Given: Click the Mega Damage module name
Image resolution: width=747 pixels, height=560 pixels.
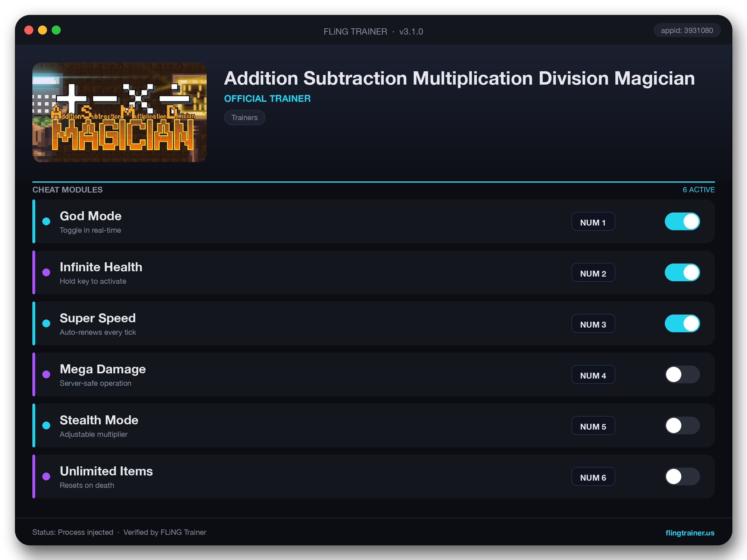Looking at the screenshot, I should 103,369.
